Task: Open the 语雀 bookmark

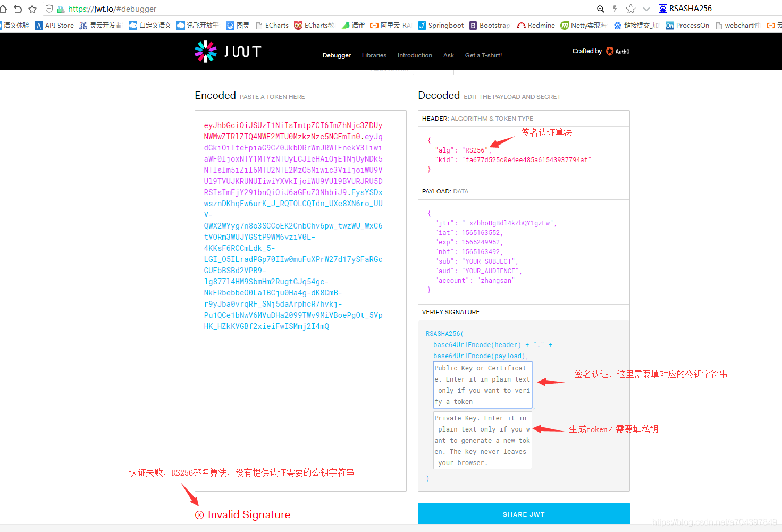Action: click(x=353, y=26)
